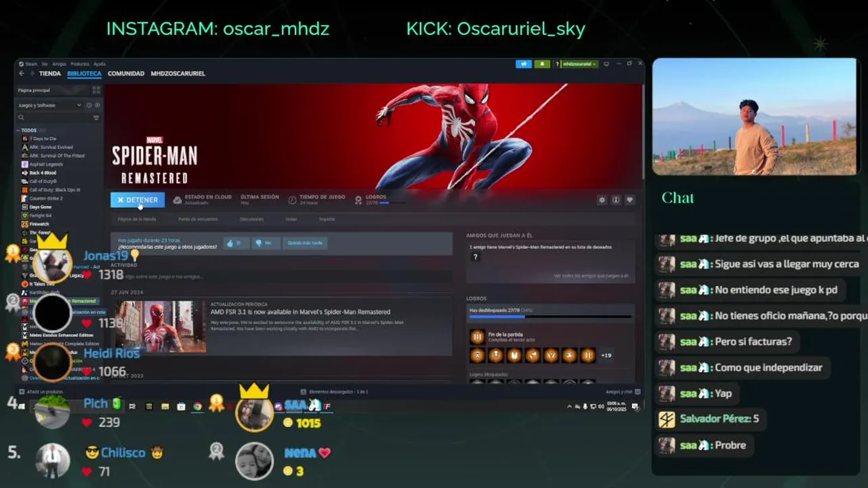
Task: Open AMD FSR 3.1 news thumbnail
Action: tap(161, 327)
